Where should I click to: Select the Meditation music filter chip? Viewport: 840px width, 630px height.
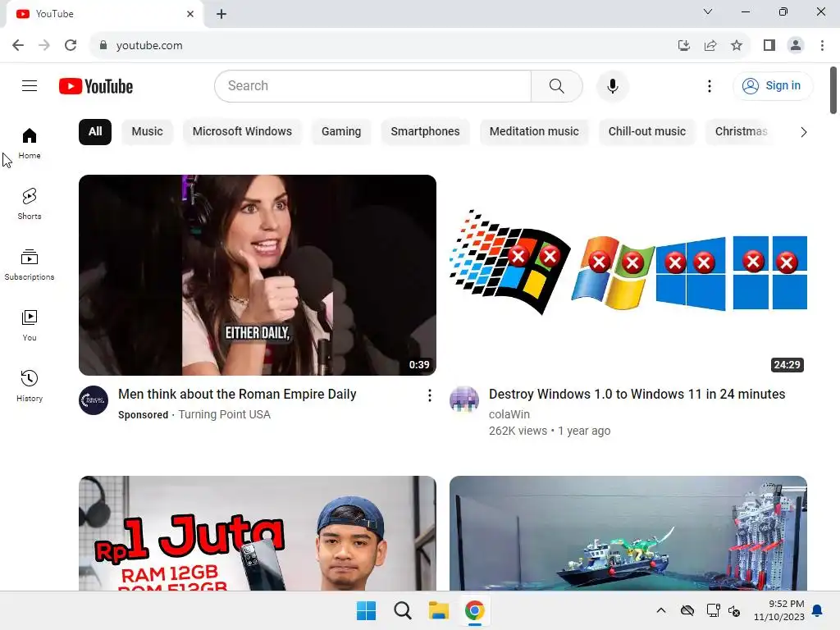coord(534,132)
